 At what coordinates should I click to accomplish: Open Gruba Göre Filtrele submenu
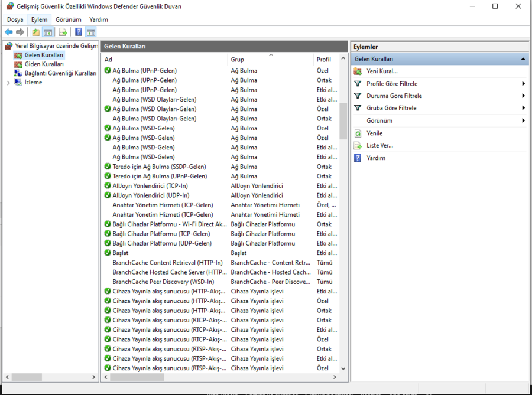tap(391, 108)
